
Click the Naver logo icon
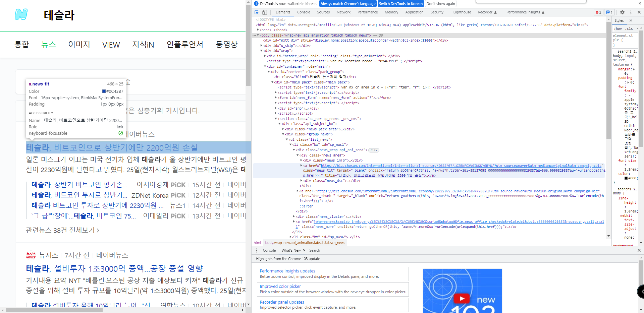(x=21, y=14)
